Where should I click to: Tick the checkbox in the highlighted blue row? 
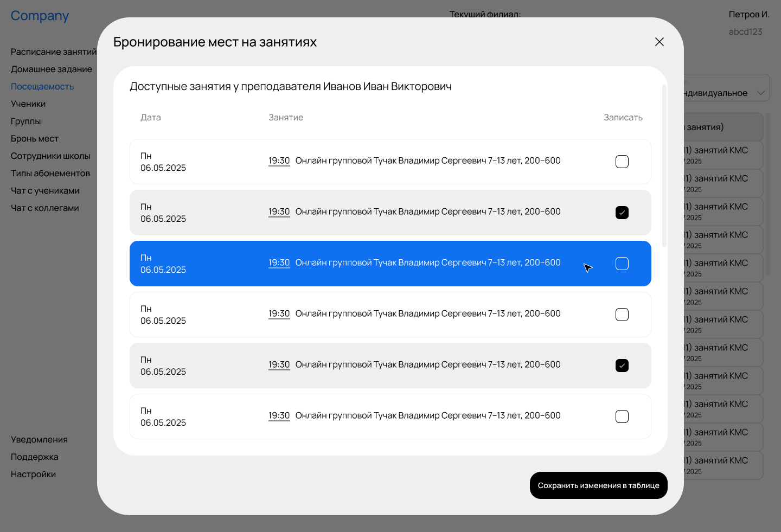point(622,264)
